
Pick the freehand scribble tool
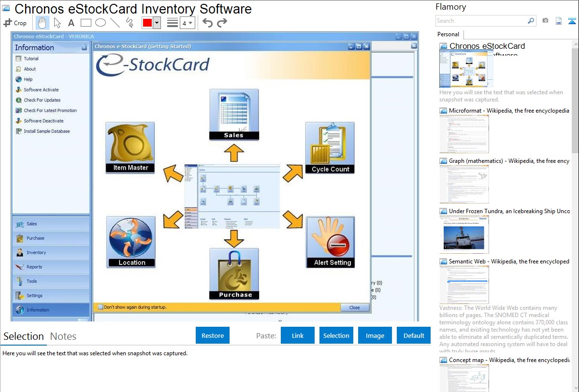pyautogui.click(x=130, y=23)
